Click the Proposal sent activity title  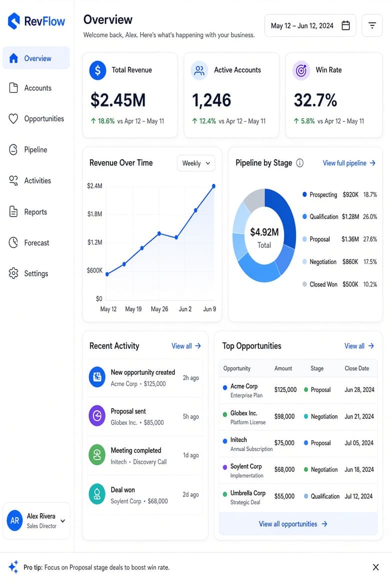pyautogui.click(x=128, y=411)
